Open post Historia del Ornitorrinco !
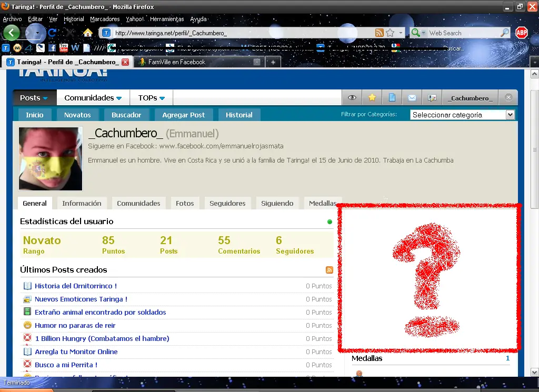The height and width of the screenshot is (392, 539). [x=76, y=286]
